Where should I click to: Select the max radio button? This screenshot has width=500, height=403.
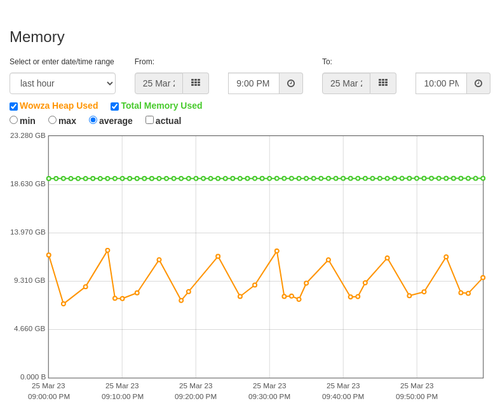pos(52,120)
